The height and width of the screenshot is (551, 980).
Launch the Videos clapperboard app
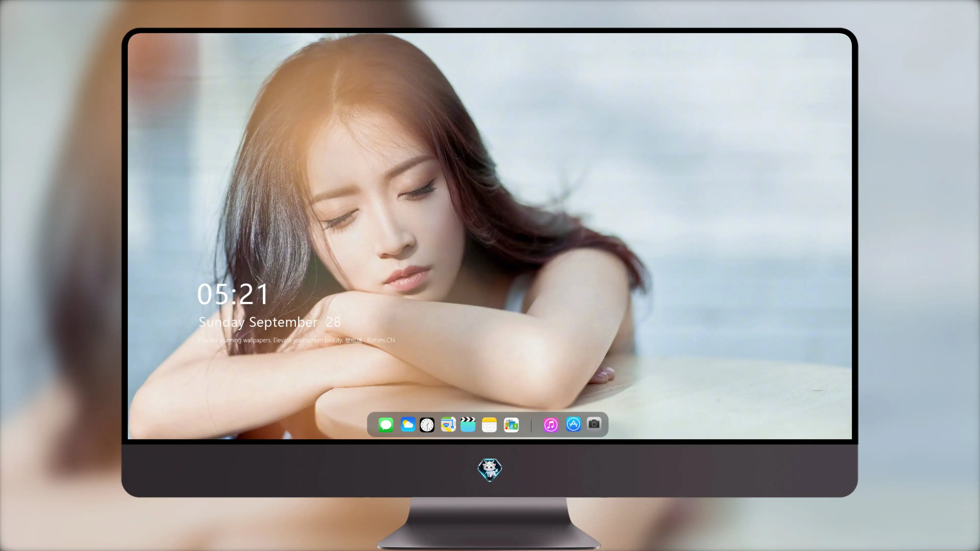coord(468,424)
